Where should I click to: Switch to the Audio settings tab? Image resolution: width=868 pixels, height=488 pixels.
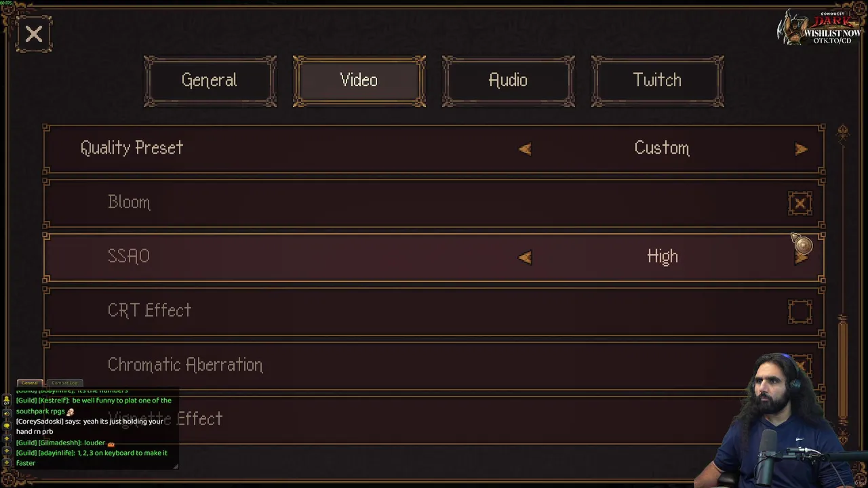click(x=508, y=81)
